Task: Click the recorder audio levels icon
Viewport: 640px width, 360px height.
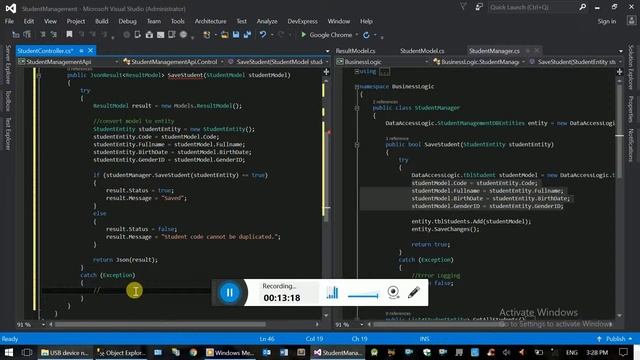Action: tap(333, 292)
